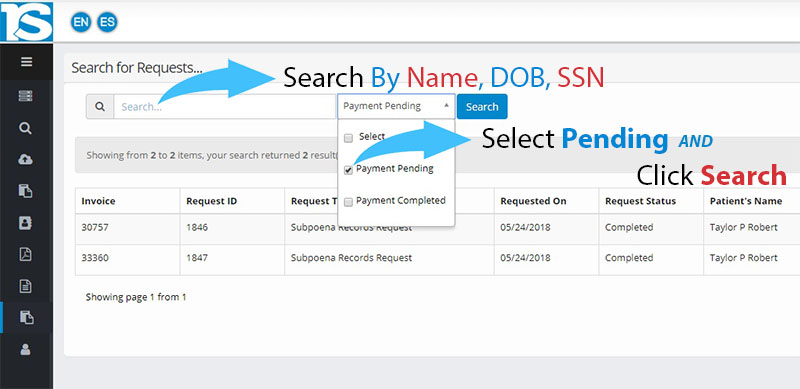Open the magnifier search sidebar icon
This screenshot has width=800, height=389.
pyautogui.click(x=26, y=128)
